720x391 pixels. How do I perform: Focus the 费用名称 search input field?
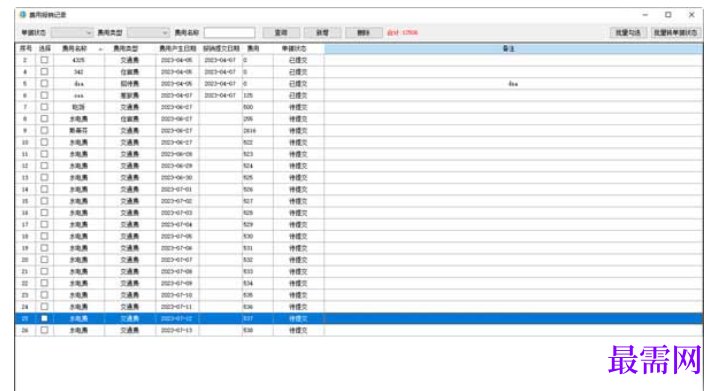pos(229,33)
